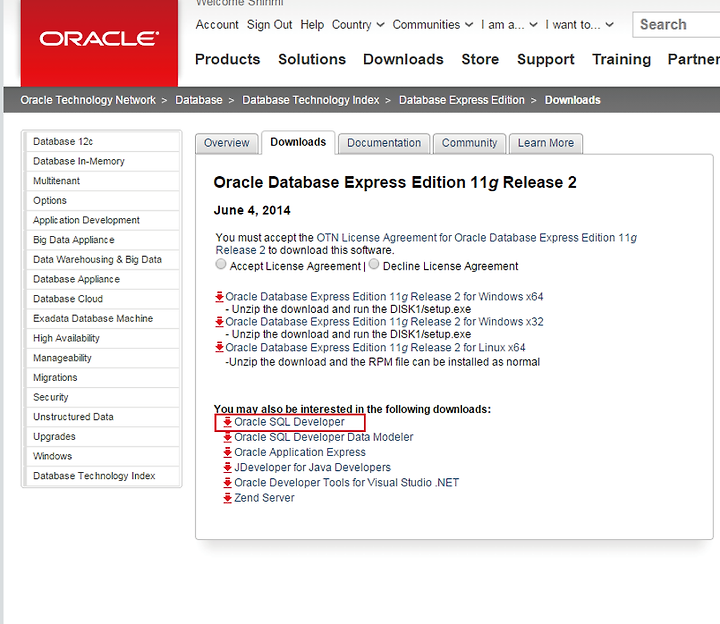
Task: Click download icon beside Linux x64 edition
Action: point(219,348)
